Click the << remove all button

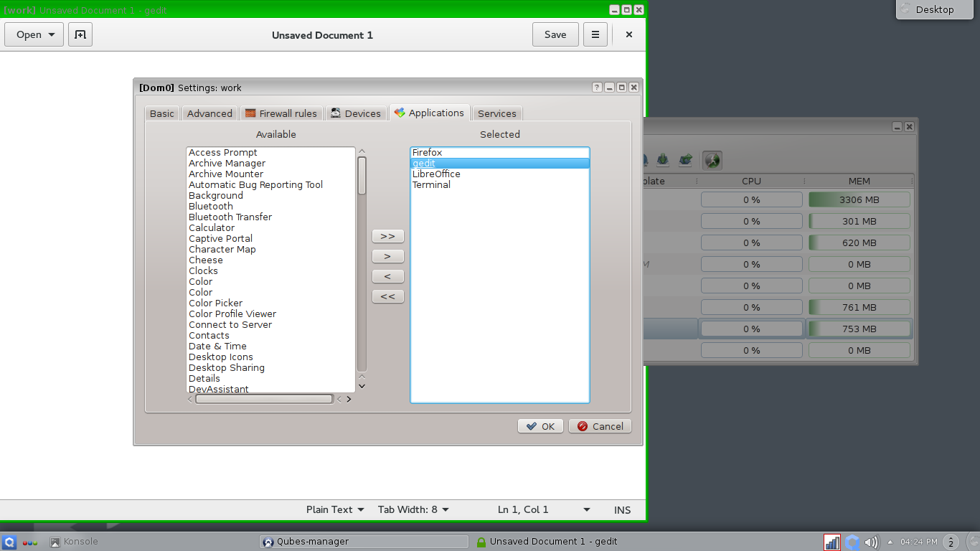(387, 296)
